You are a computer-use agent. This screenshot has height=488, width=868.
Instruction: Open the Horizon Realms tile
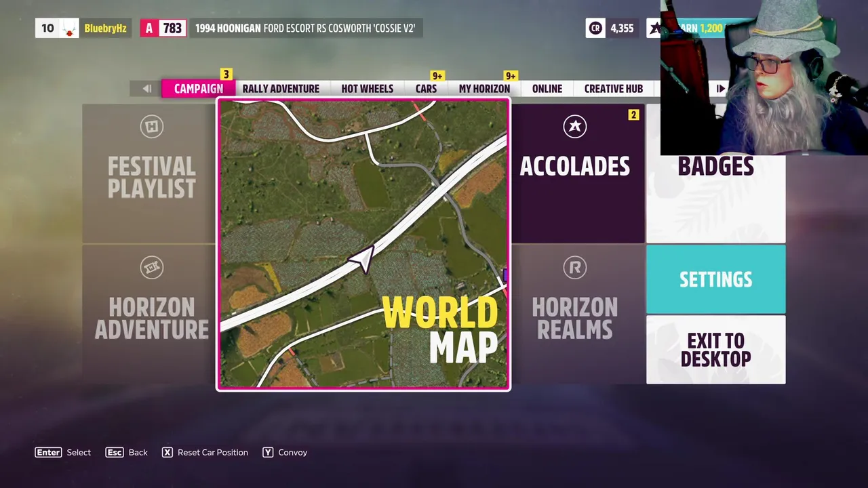click(x=577, y=314)
